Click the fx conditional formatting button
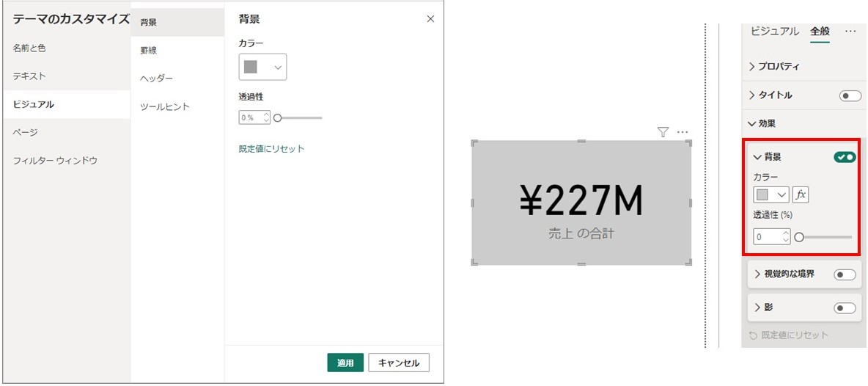868x386 pixels. (801, 195)
